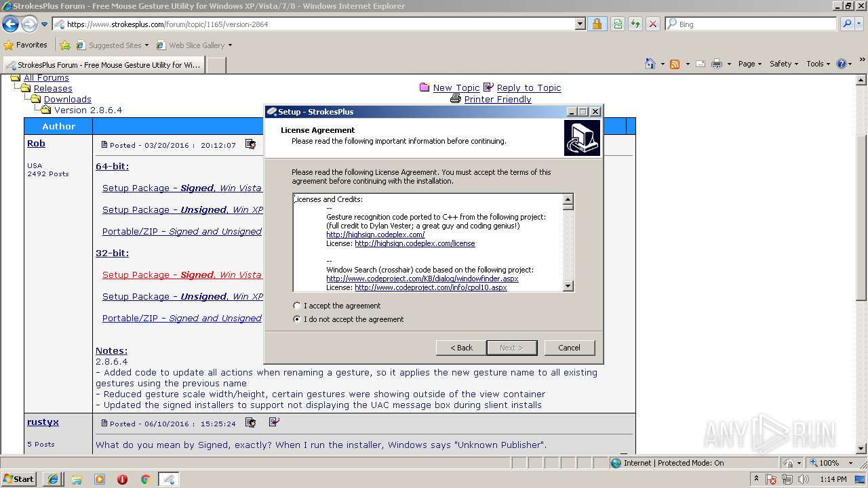Stop loading with the red X icon
This screenshot has width=868, height=488.
point(653,24)
